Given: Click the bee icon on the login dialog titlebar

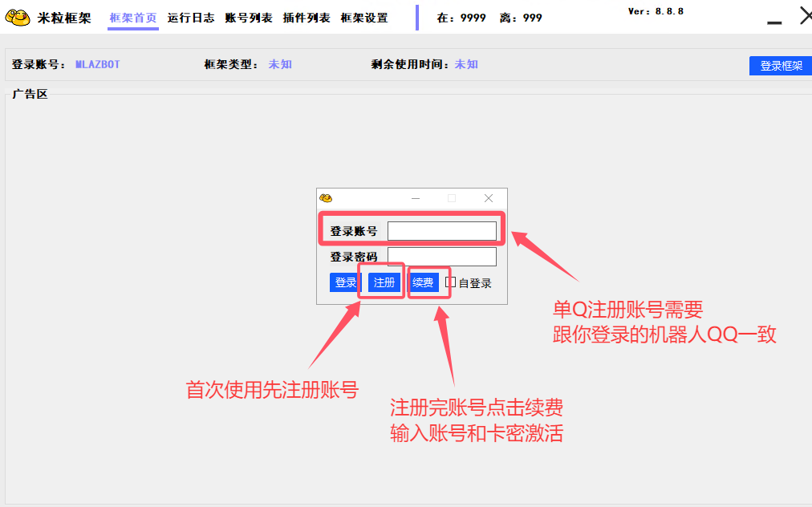Looking at the screenshot, I should pos(327,197).
